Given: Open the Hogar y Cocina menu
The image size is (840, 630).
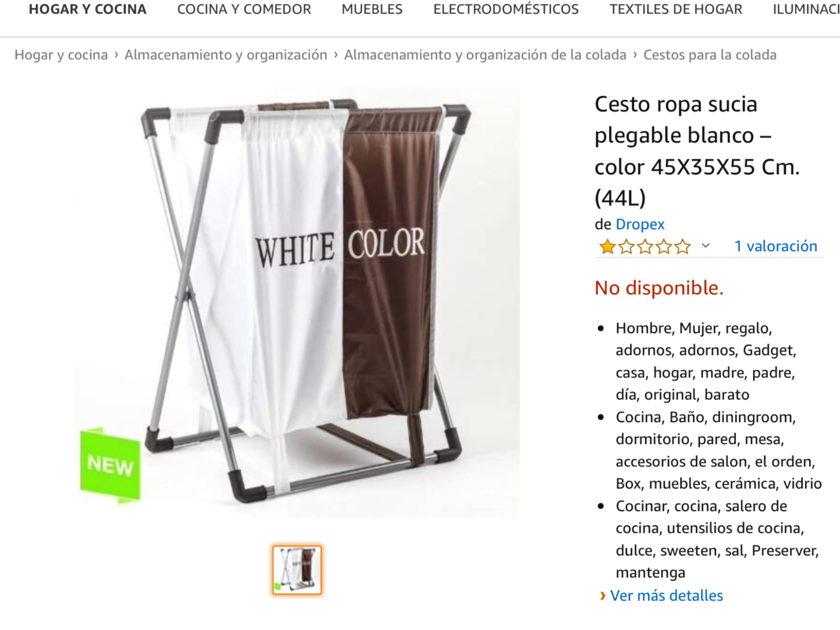Looking at the screenshot, I should tap(87, 9).
